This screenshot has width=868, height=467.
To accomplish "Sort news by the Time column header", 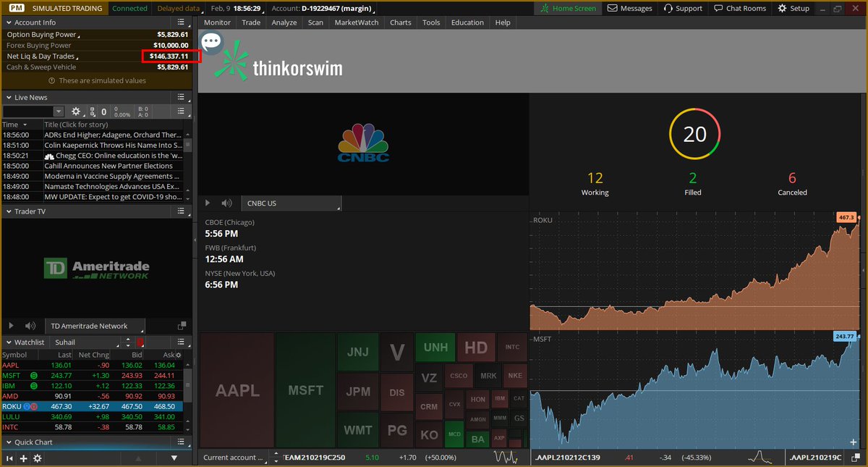I will 22,125.
